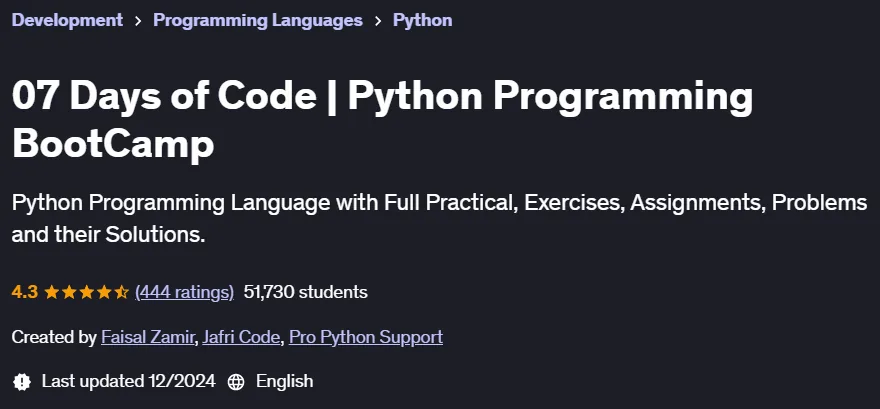
Task: Click the breadcrumb chevron after Development
Action: (x=138, y=21)
